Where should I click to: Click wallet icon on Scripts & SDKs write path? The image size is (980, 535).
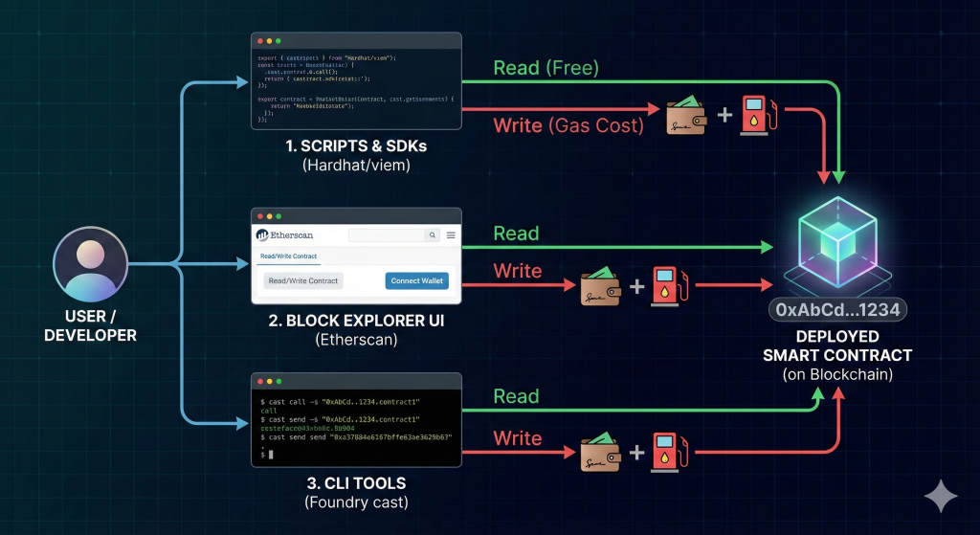[685, 115]
